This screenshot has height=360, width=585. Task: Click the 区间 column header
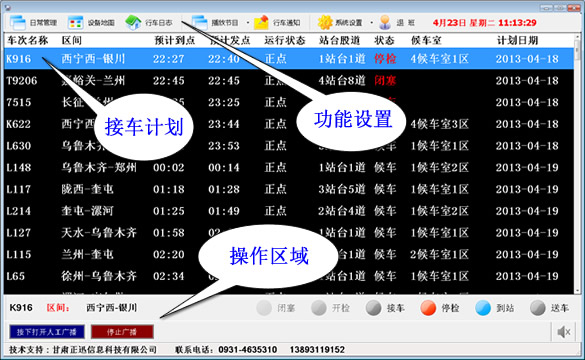(72, 40)
